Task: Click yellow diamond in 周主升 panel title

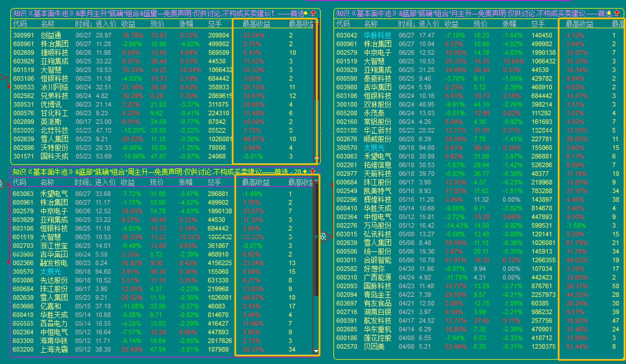Action: pos(305,171)
